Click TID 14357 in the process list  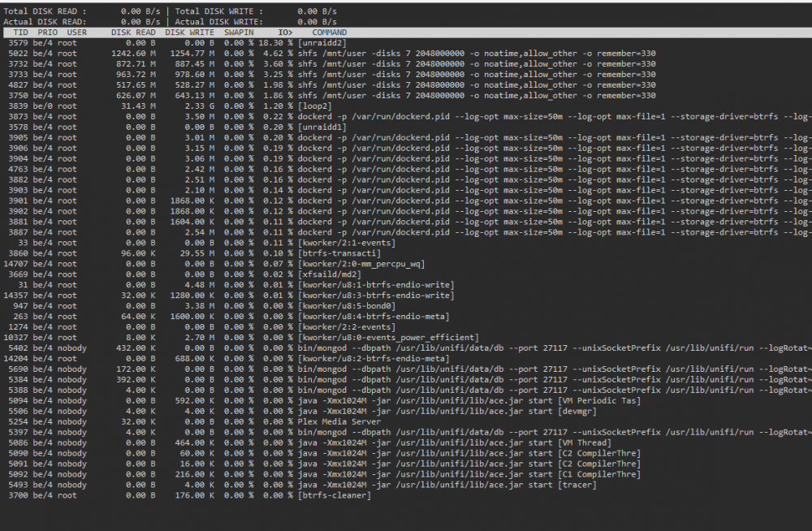(15, 296)
